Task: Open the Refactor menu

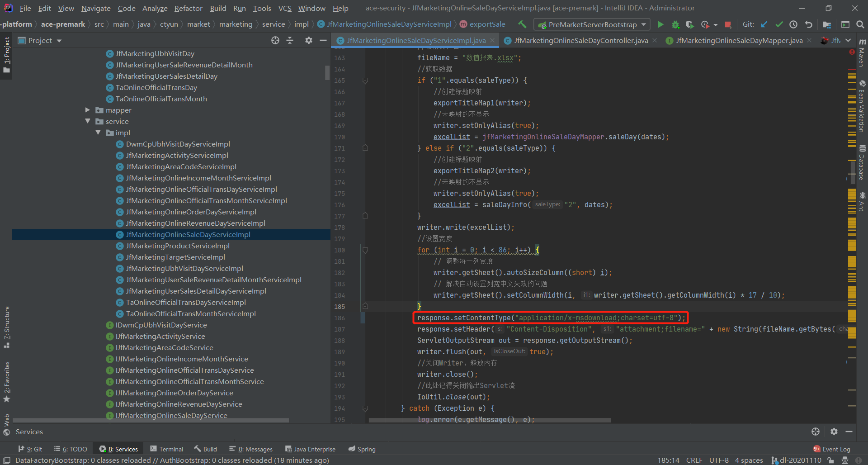Action: pos(188,8)
